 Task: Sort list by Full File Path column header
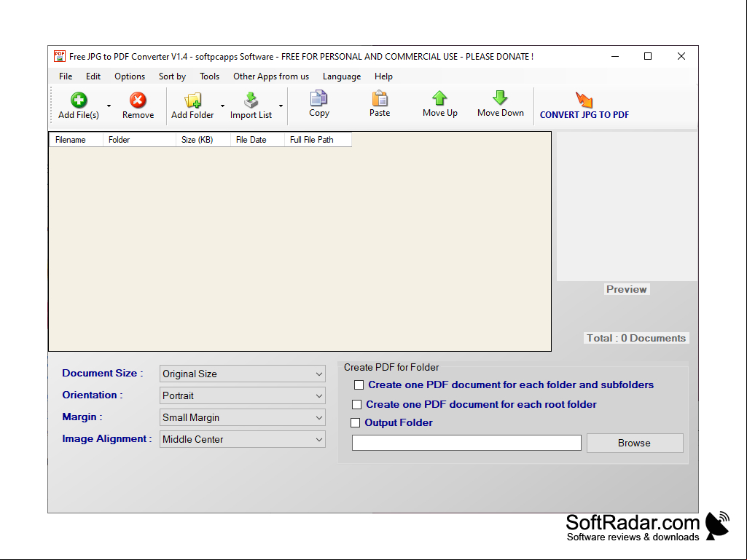pyautogui.click(x=318, y=140)
